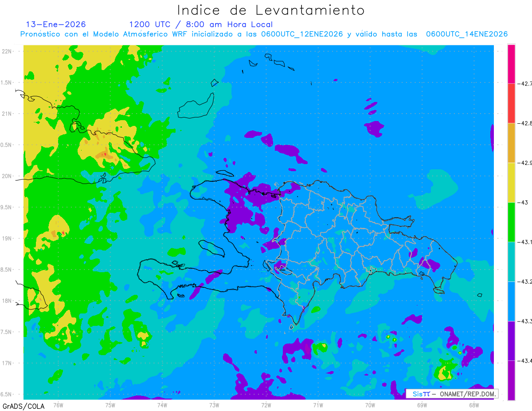This screenshot has height=411, width=532.
Task: Pick the pink legend swatch above -42.7
Action: pyautogui.click(x=511, y=64)
